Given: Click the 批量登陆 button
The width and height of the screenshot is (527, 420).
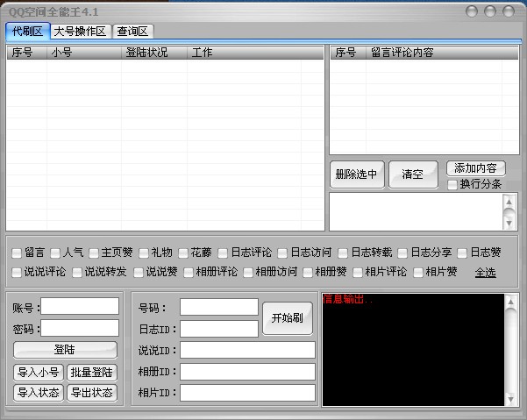Looking at the screenshot, I should tap(92, 373).
